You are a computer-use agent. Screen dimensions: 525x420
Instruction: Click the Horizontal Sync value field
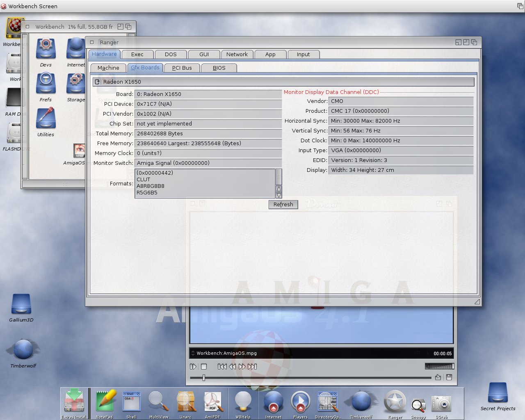[401, 121]
